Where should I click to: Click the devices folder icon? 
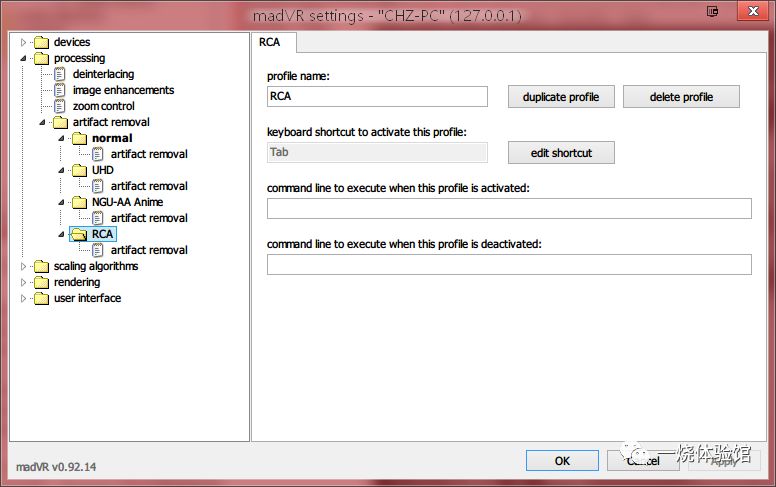pos(42,43)
